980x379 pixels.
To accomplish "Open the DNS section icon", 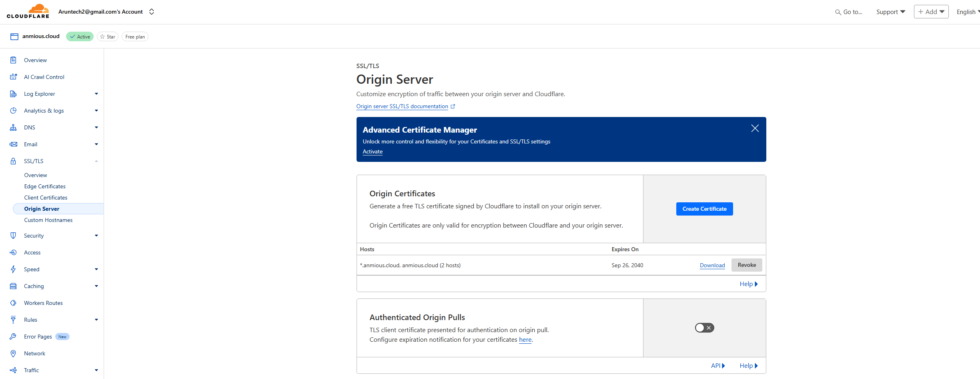I will point(14,127).
